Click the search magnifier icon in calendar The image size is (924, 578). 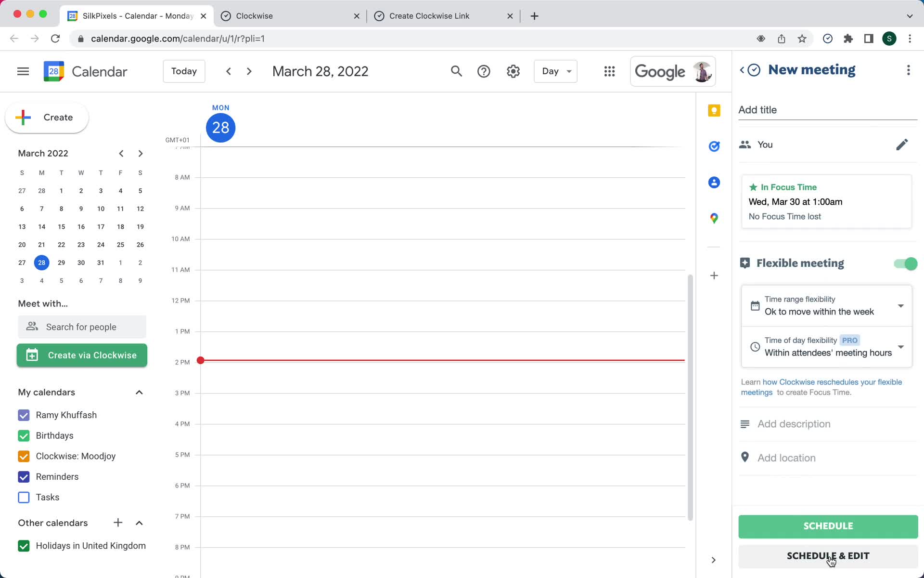coord(456,71)
